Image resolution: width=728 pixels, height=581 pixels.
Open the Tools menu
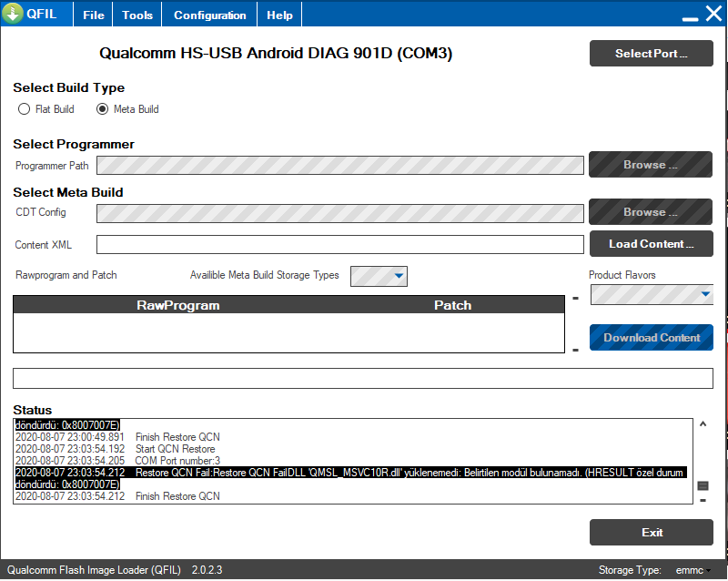tap(137, 15)
